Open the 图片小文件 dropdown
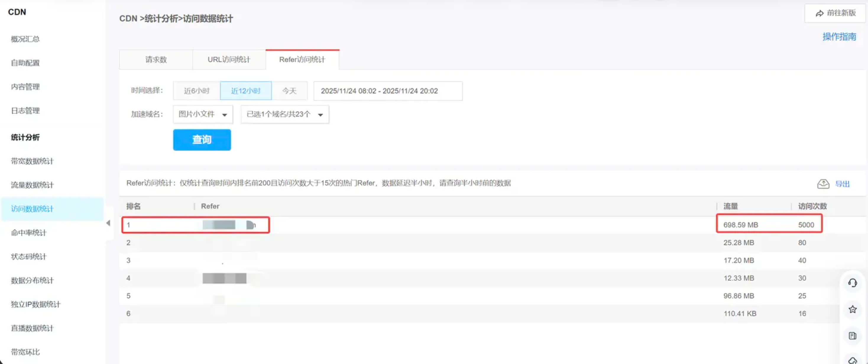 (203, 114)
